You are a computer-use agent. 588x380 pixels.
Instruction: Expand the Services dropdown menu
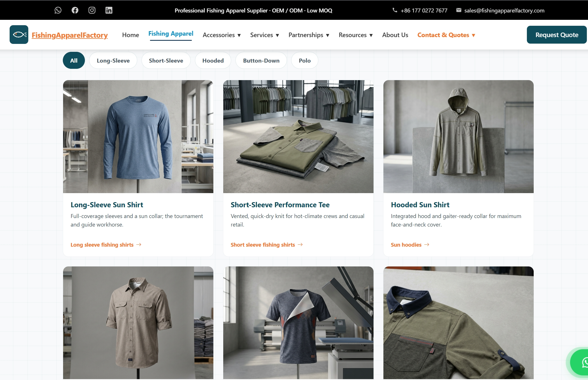[265, 35]
